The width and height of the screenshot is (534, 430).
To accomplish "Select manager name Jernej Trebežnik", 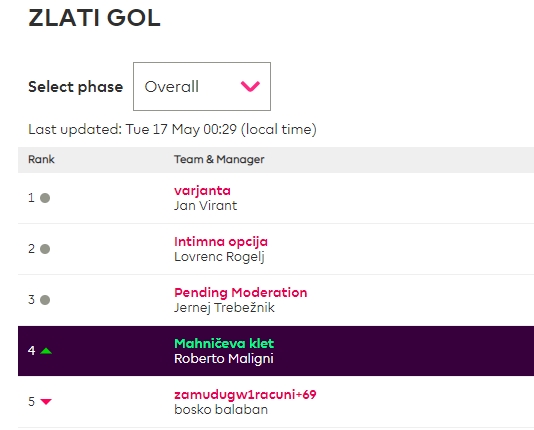I will (x=224, y=308).
